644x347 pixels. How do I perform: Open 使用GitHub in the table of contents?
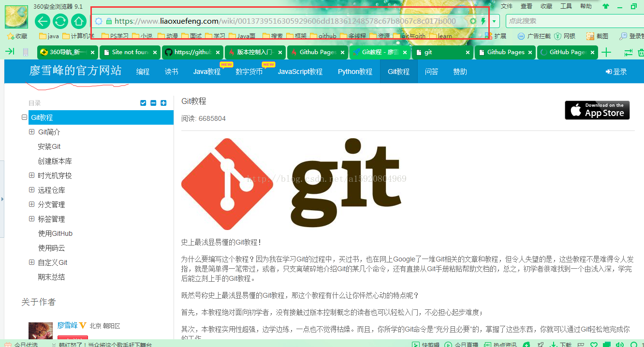(x=55, y=233)
